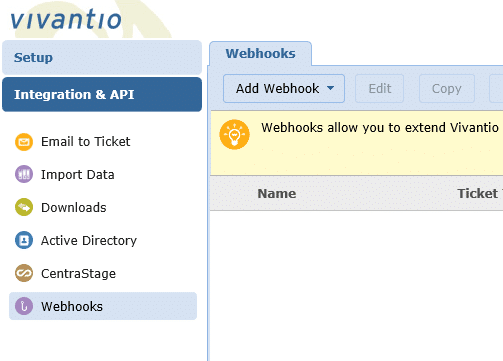
Task: Click the 'Webhooks allow you to extend Vivantio' text
Action: (380, 128)
